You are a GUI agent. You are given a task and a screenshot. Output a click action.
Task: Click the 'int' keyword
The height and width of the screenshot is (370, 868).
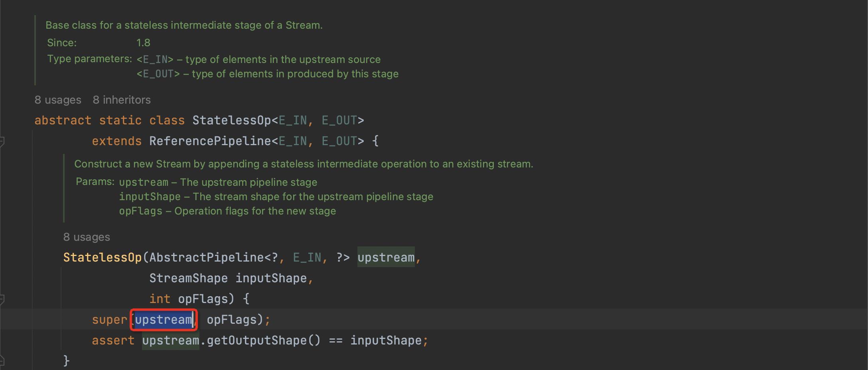click(x=160, y=299)
